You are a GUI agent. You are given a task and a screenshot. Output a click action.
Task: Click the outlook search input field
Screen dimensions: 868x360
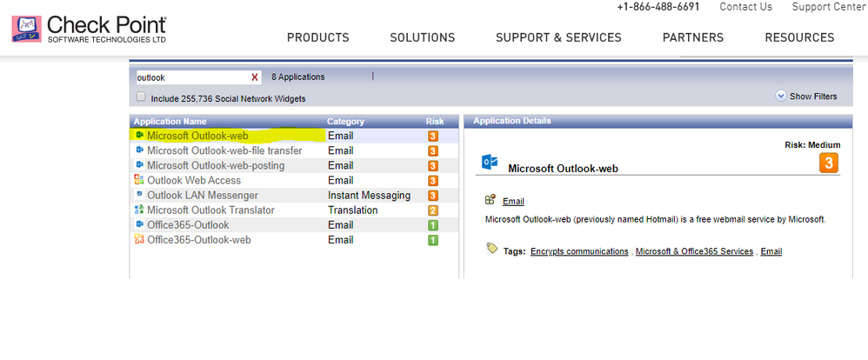point(191,77)
